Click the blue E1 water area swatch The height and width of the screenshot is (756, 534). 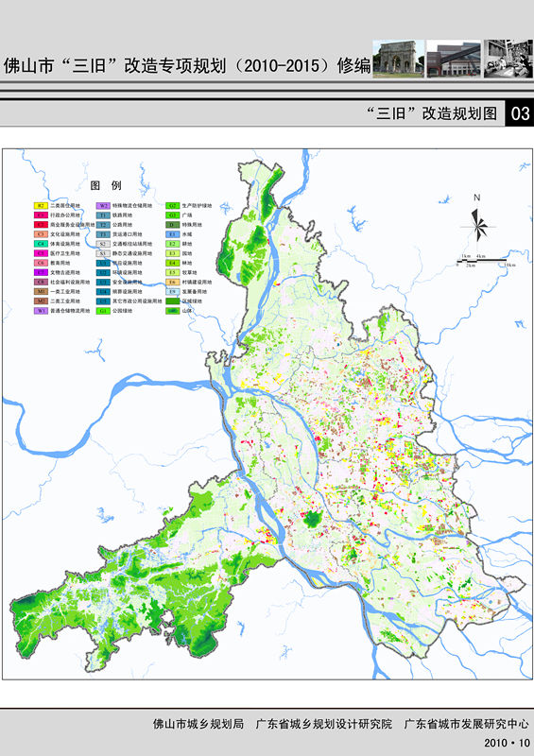(173, 234)
